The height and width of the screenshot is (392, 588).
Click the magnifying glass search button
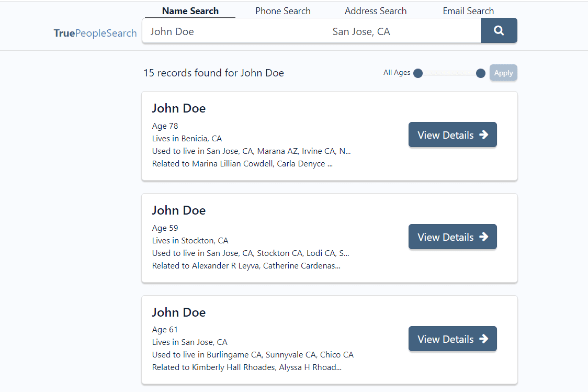tap(499, 31)
